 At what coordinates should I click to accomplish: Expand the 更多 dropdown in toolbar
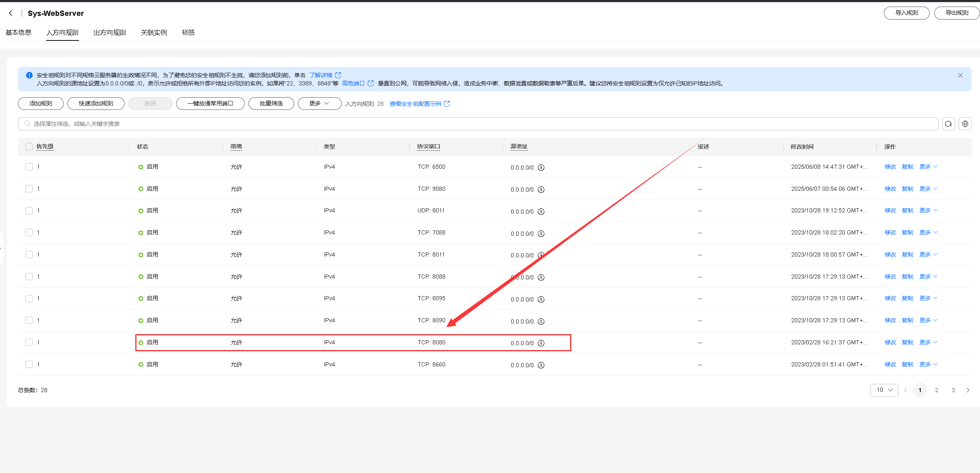point(319,104)
